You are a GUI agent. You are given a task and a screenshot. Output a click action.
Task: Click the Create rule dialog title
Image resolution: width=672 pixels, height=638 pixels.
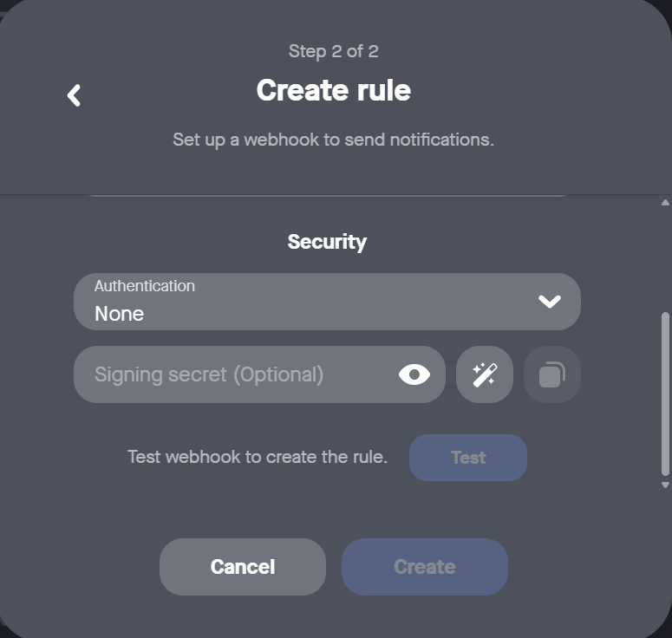pyautogui.click(x=334, y=90)
